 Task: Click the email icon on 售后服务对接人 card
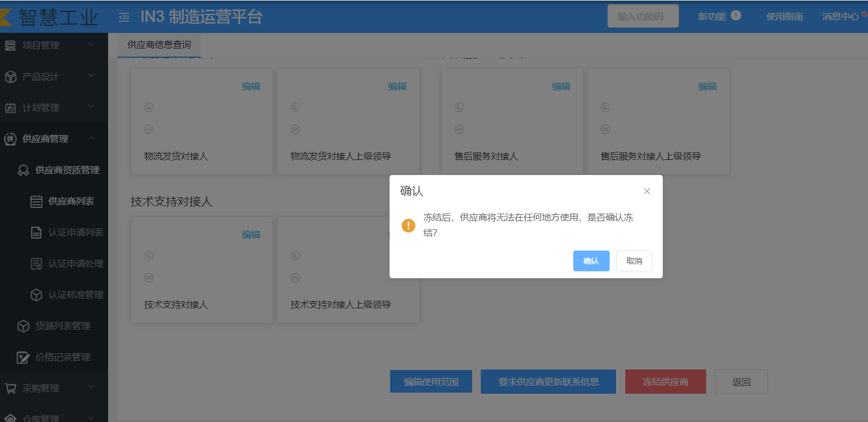[459, 129]
